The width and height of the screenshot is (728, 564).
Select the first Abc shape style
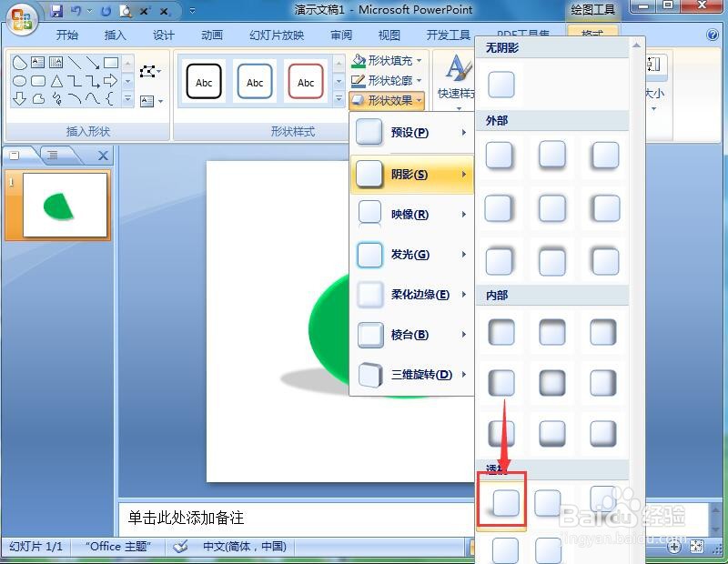pos(204,80)
